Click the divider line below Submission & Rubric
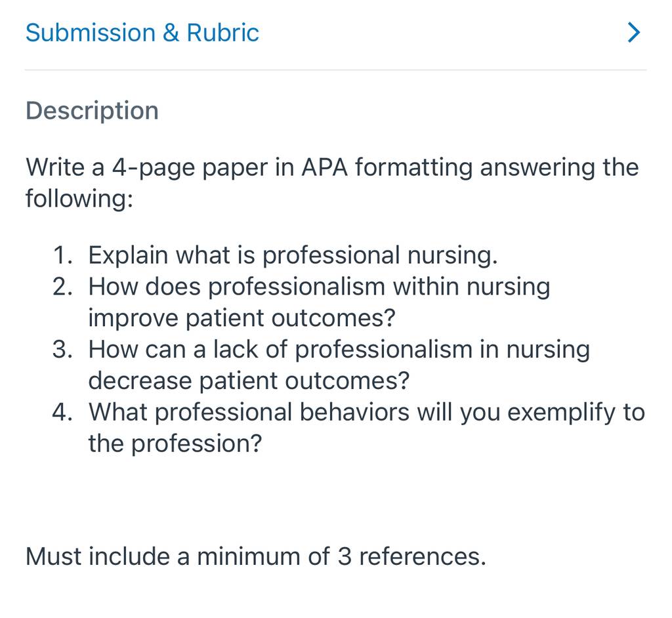 coord(335,70)
